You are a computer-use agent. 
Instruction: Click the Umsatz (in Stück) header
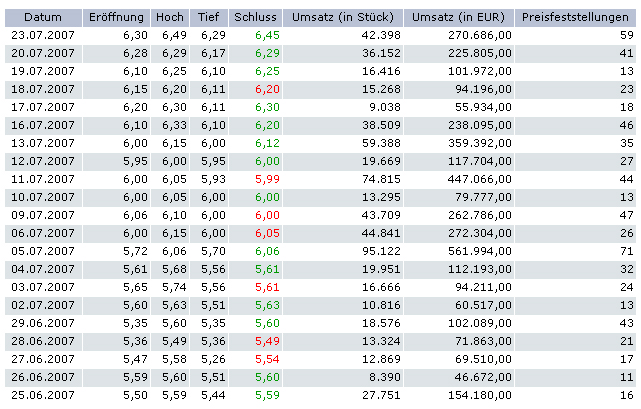coord(343,18)
